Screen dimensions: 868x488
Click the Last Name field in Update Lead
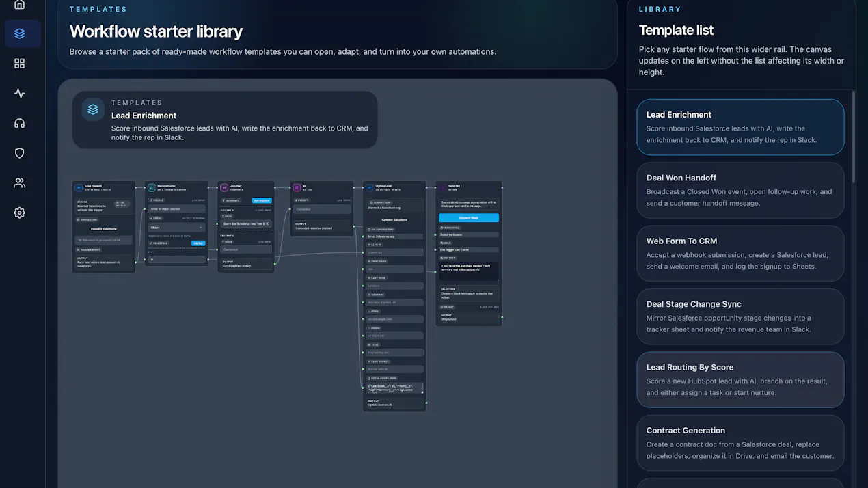(x=394, y=286)
